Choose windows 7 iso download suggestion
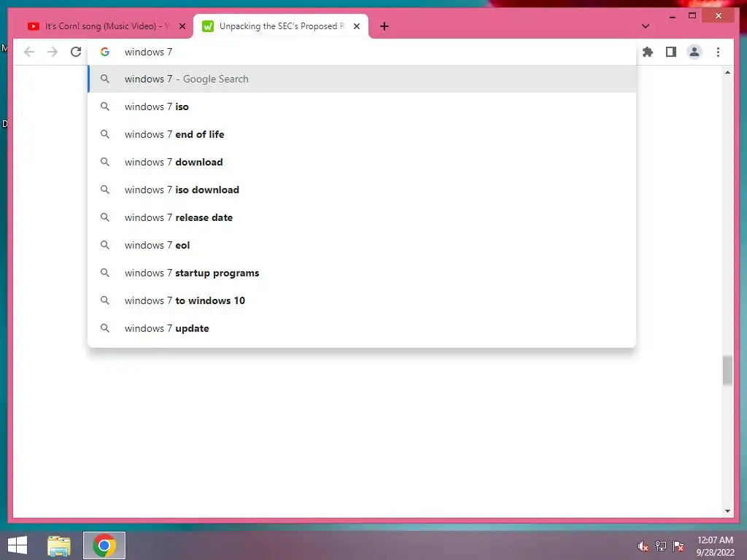 tap(362, 190)
